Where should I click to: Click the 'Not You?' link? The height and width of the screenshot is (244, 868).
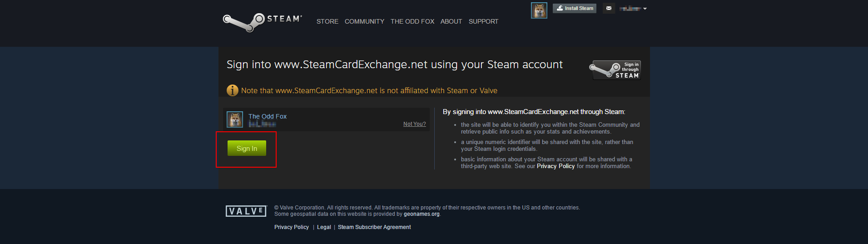click(414, 124)
